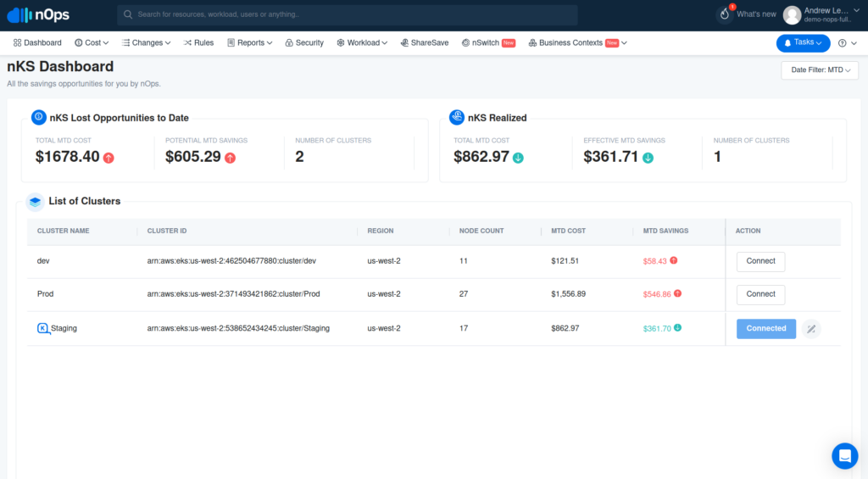Click the List of Clusters layers icon
The height and width of the screenshot is (479, 868).
35,202
